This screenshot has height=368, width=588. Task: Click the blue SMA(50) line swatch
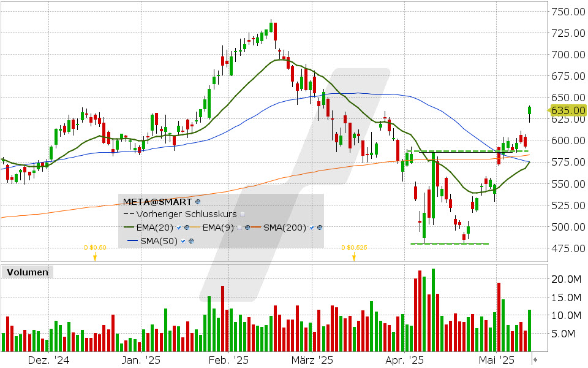133,240
